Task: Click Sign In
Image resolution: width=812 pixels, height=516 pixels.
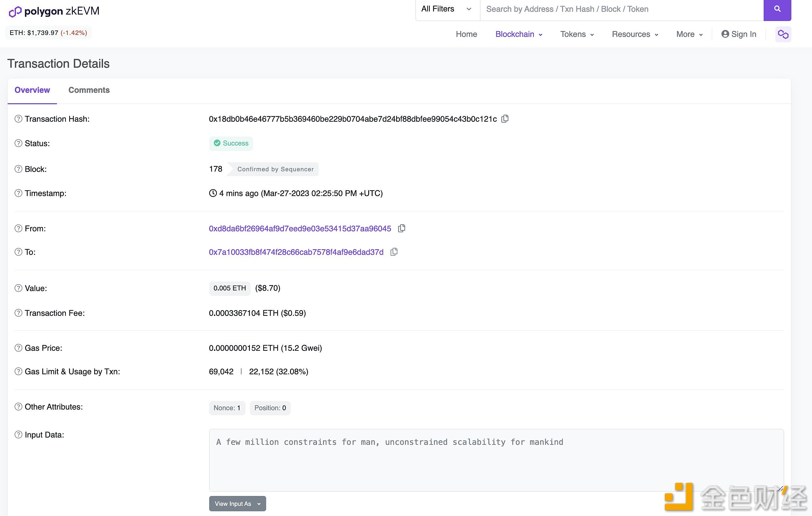Action: (x=739, y=34)
